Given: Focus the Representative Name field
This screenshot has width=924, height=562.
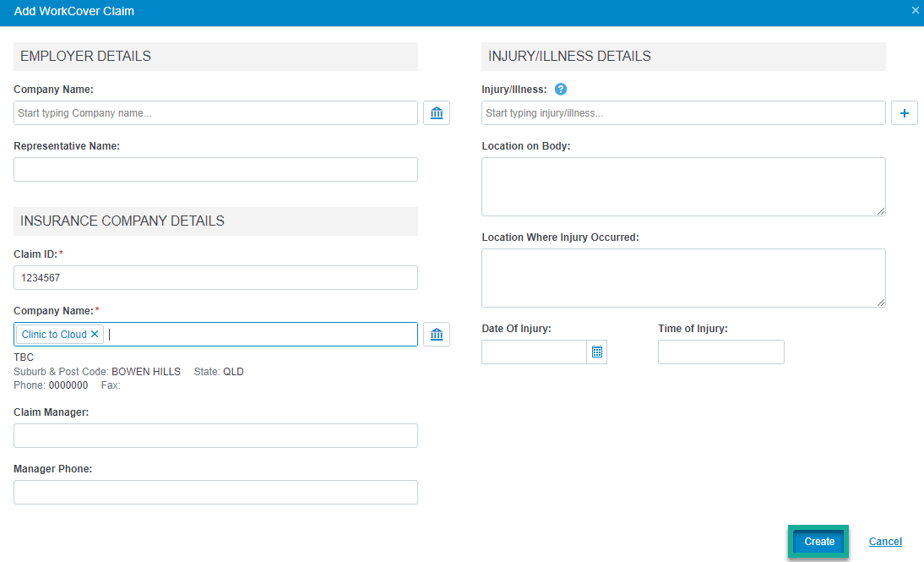Looking at the screenshot, I should tap(215, 169).
